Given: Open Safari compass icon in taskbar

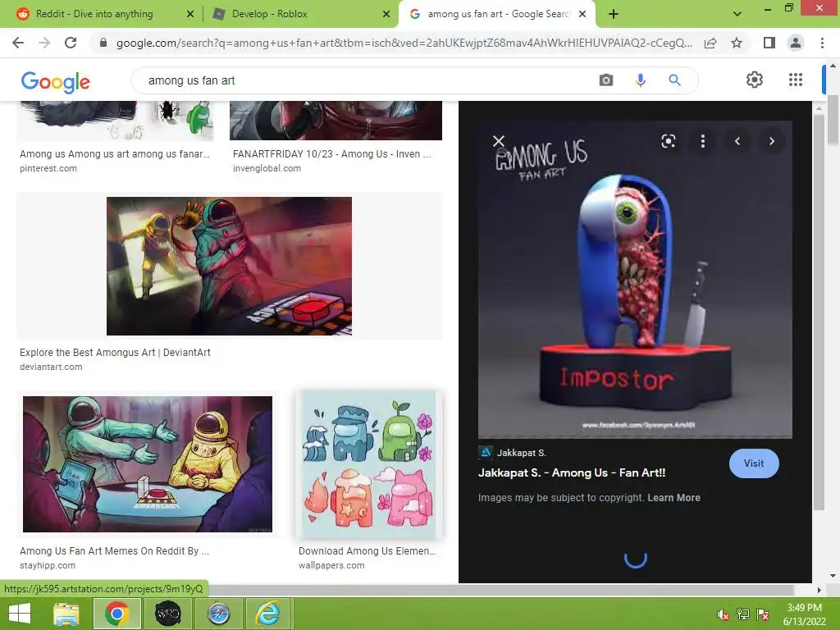Looking at the screenshot, I should coord(218,614).
